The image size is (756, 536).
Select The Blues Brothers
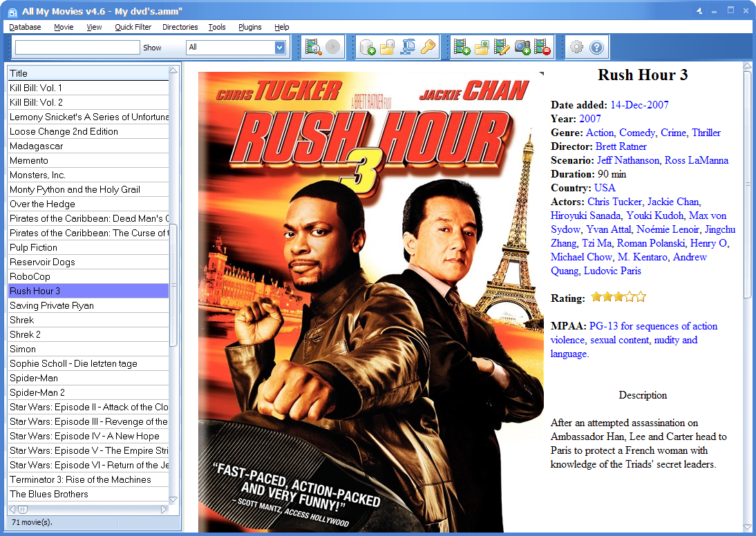tap(88, 494)
